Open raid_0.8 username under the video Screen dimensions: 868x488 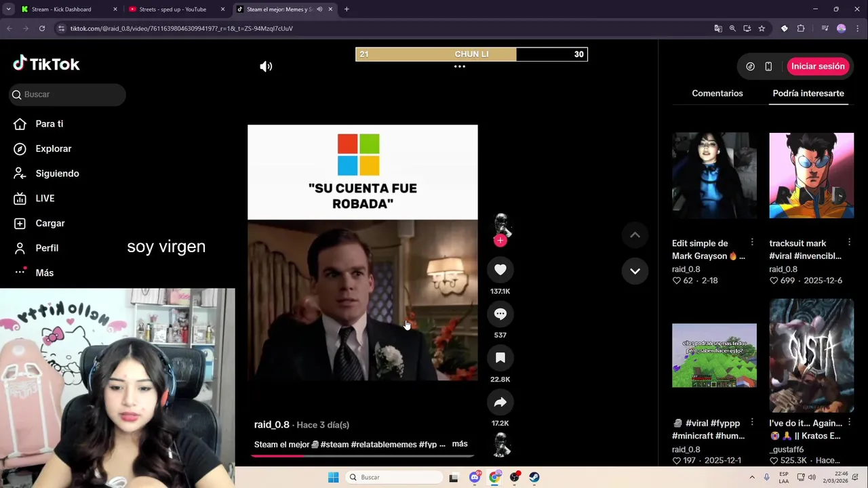click(x=272, y=424)
